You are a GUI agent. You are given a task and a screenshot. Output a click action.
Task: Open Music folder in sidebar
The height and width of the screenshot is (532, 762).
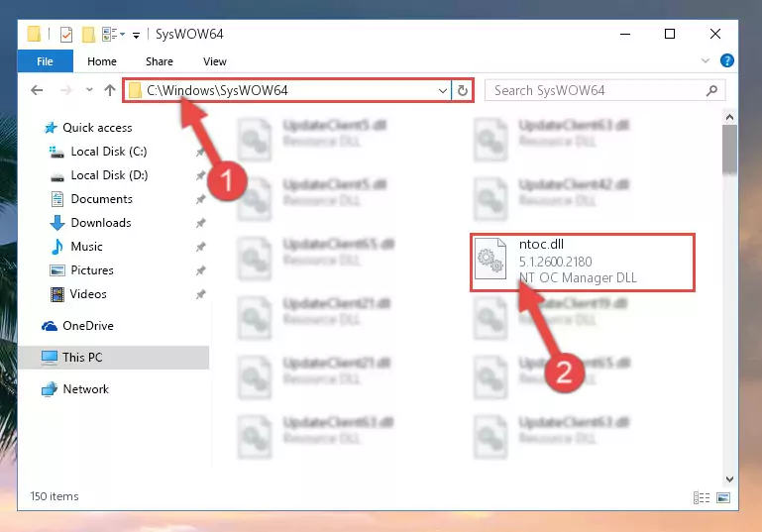pyautogui.click(x=86, y=247)
